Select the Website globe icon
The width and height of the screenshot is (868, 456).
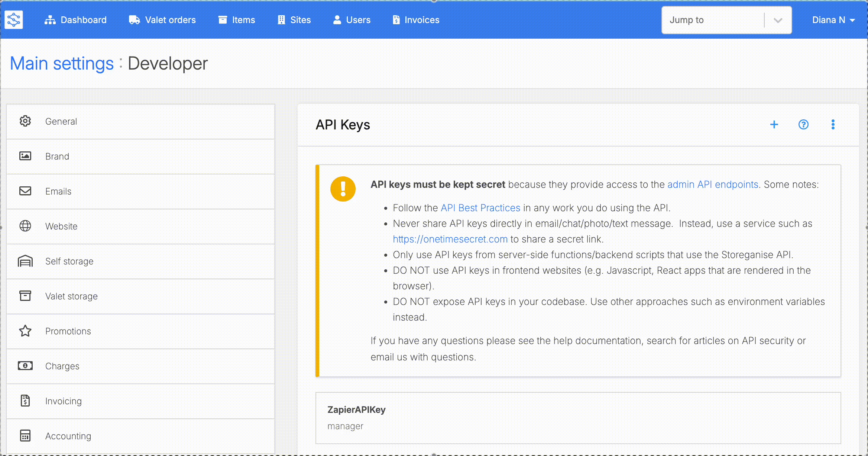point(25,226)
